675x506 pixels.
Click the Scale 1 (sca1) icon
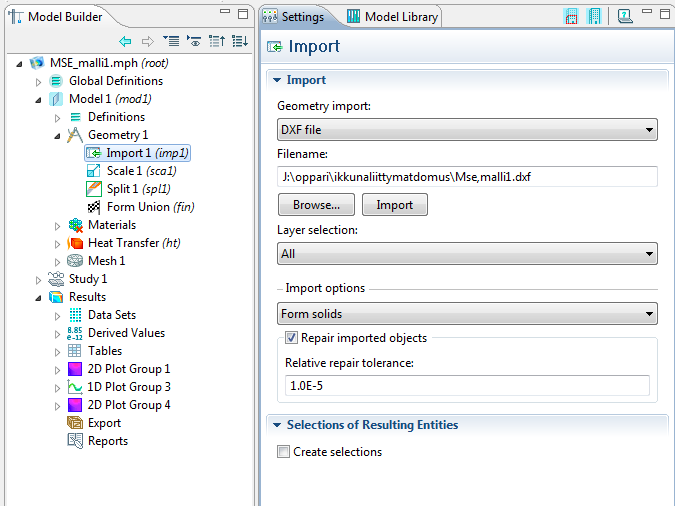[93, 171]
